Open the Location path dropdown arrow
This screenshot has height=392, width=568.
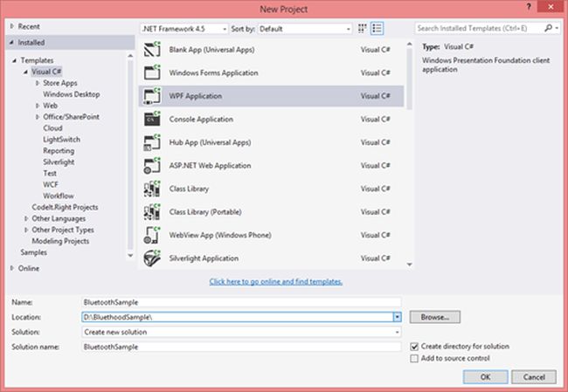(x=397, y=317)
